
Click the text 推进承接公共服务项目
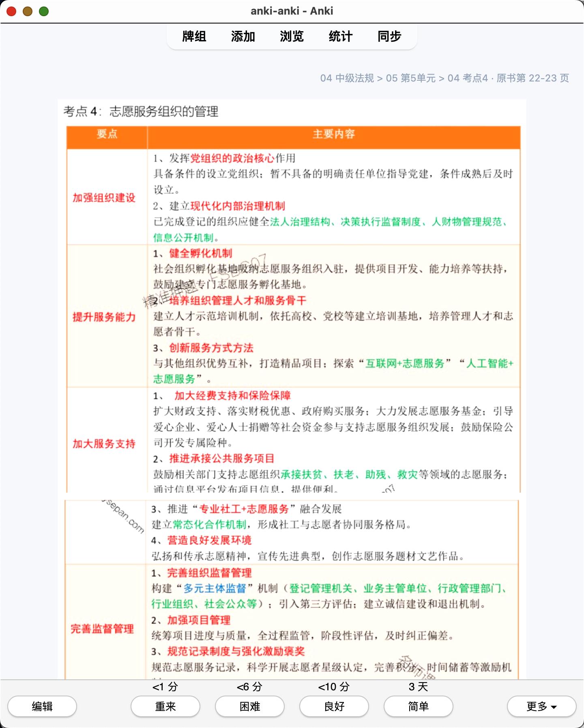222,458
